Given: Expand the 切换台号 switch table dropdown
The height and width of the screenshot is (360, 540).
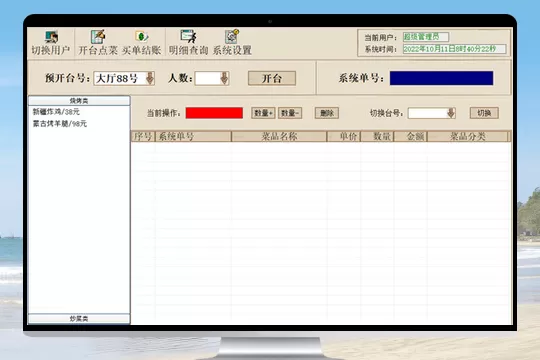Looking at the screenshot, I should [451, 113].
